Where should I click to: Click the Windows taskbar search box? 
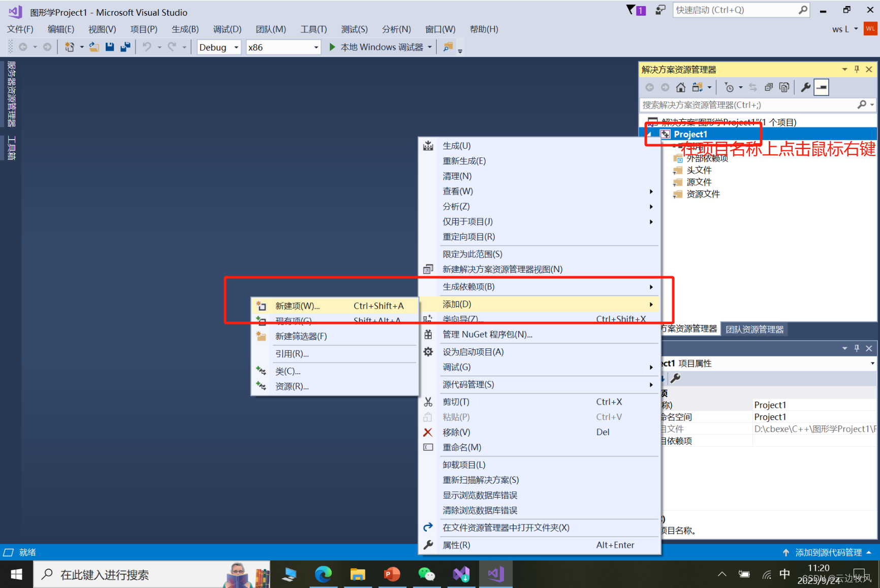151,574
